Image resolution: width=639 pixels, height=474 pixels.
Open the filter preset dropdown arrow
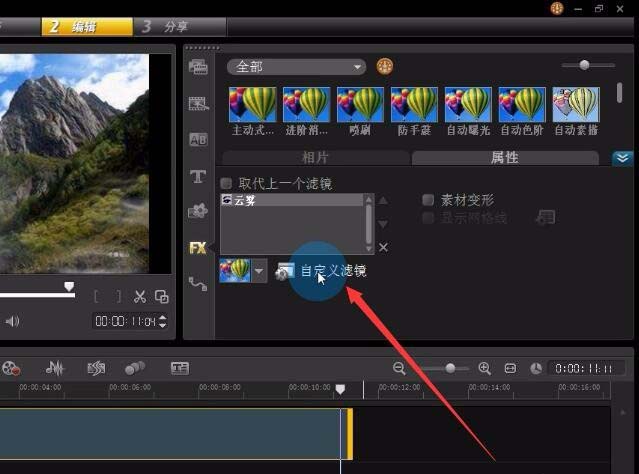259,271
